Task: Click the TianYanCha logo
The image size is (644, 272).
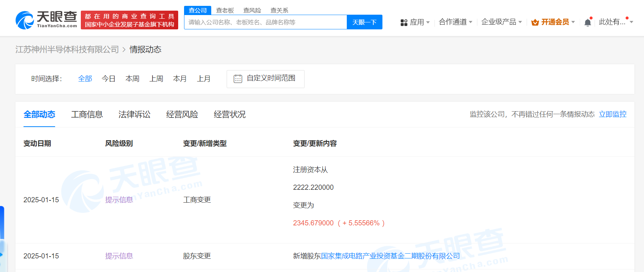Action: (x=46, y=20)
